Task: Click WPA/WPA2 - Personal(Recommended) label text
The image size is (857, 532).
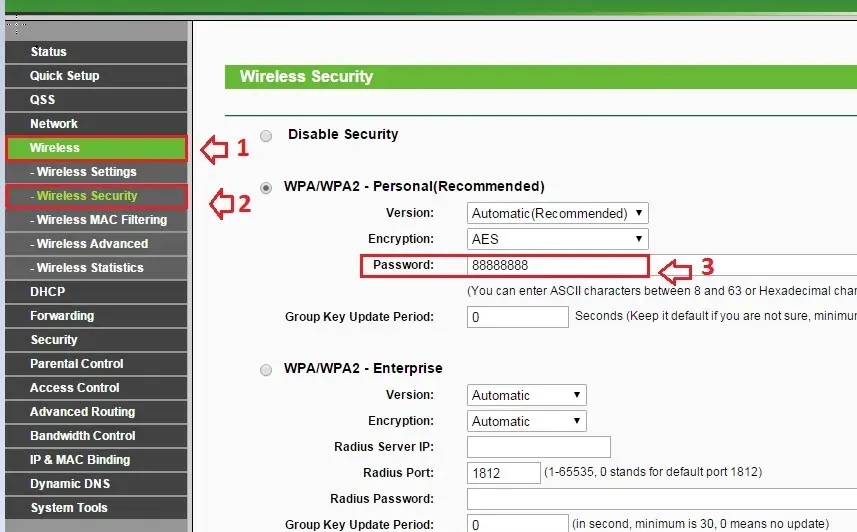Action: [414, 186]
